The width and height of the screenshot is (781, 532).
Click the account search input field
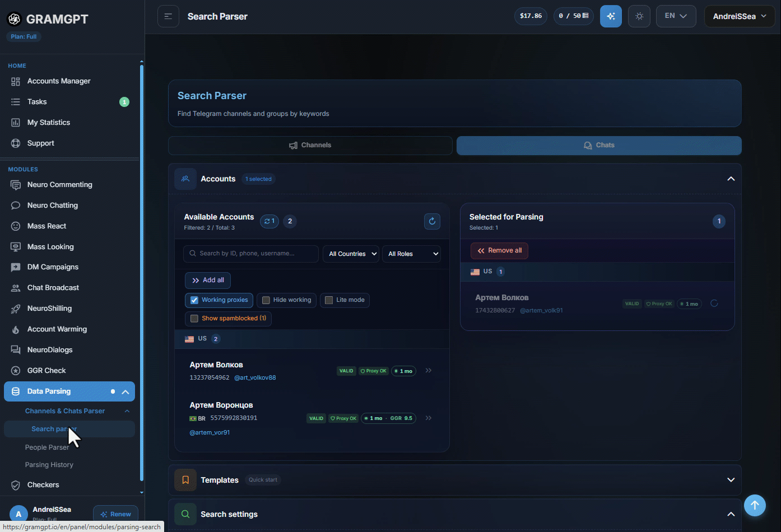point(251,254)
